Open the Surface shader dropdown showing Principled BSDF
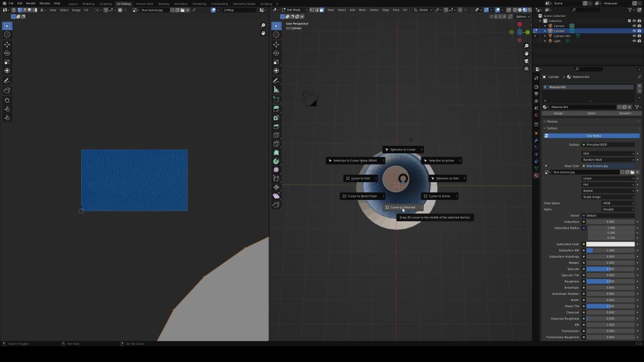 [607, 145]
